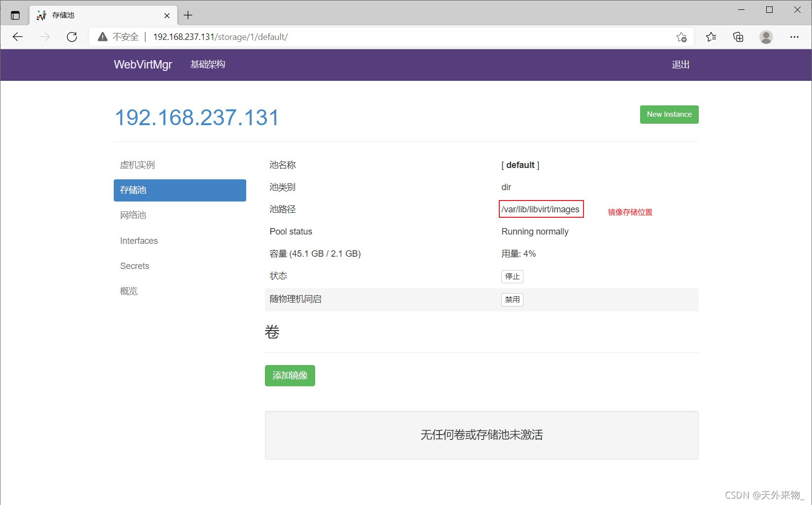
Task: Click the browser back arrow
Action: 18,37
